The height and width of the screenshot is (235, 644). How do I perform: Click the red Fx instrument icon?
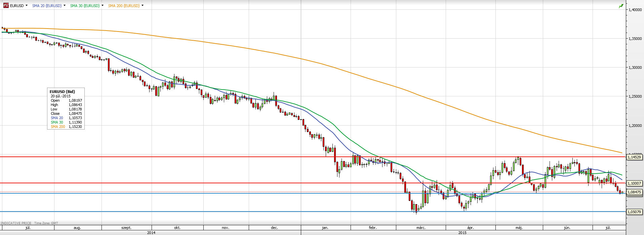pos(6,6)
